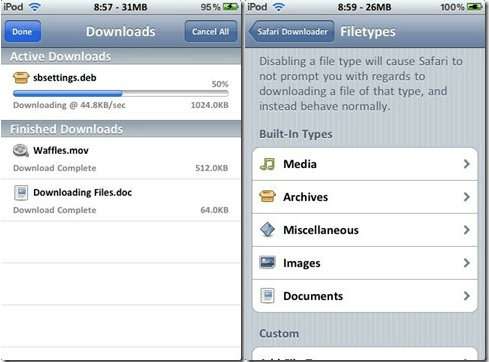
Task: Select the Downloading Files.doc file name
Action: [83, 192]
